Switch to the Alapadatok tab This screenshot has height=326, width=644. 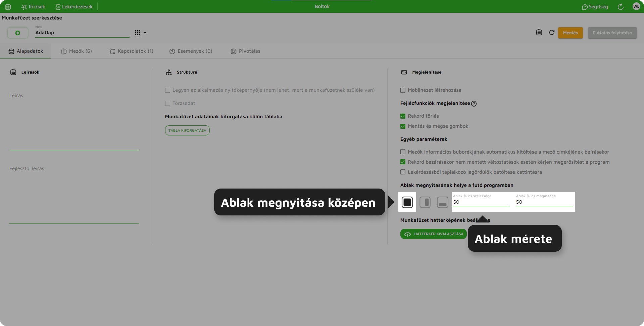26,51
